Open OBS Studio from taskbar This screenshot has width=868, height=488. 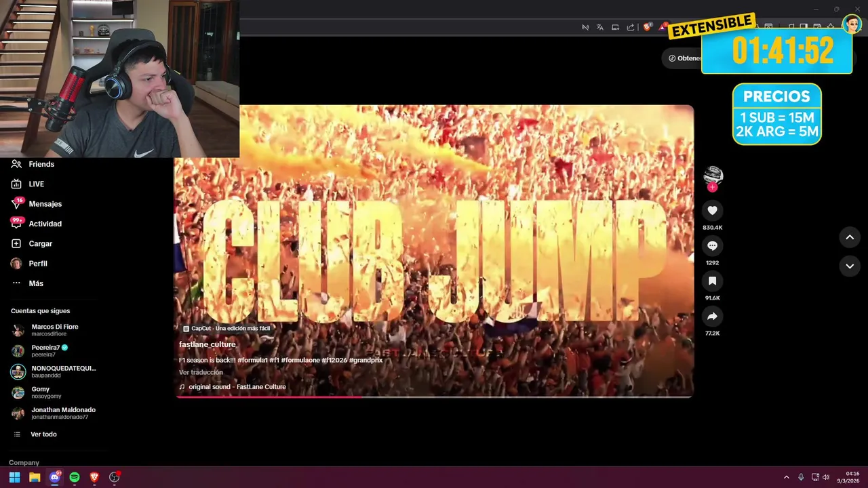click(115, 477)
